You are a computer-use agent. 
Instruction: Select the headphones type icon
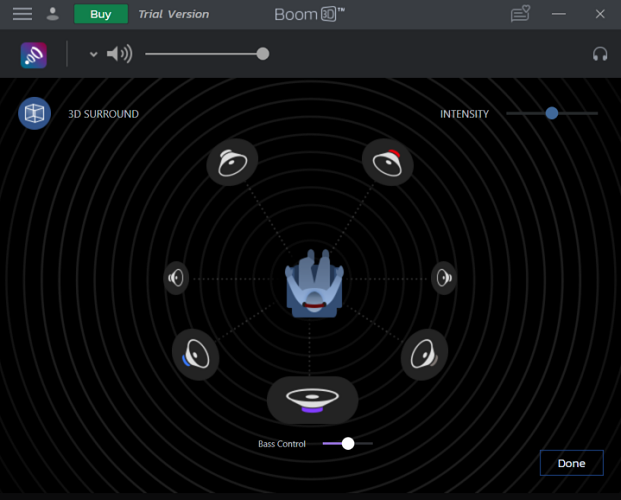(600, 54)
